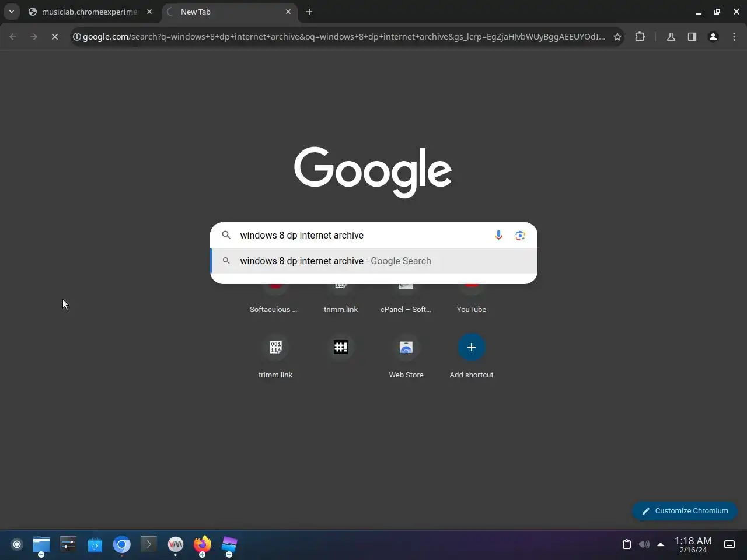Expand the hidden system tray arrow
Screen dimensions: 747x560
coord(661,544)
